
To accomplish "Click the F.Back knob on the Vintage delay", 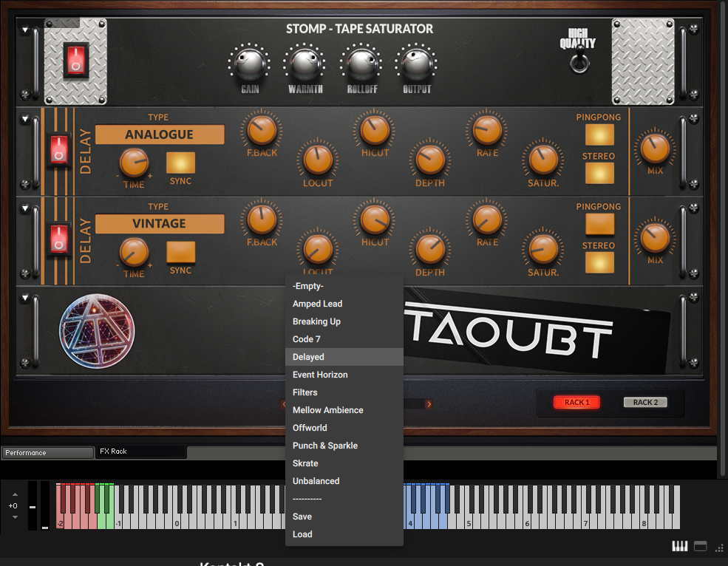I will point(262,219).
